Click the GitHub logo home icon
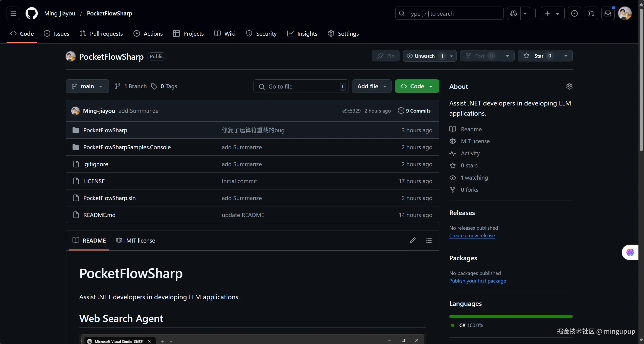 32,13
